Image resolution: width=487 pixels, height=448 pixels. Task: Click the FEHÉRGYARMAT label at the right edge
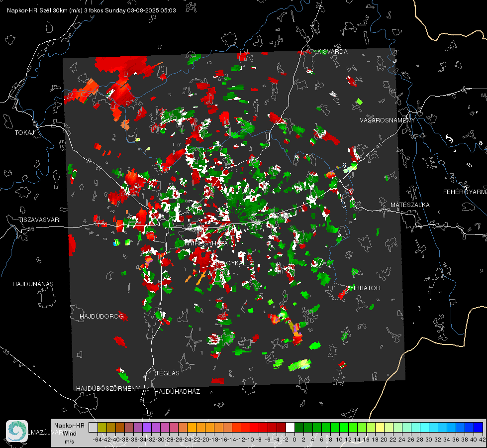pyautogui.click(x=465, y=192)
